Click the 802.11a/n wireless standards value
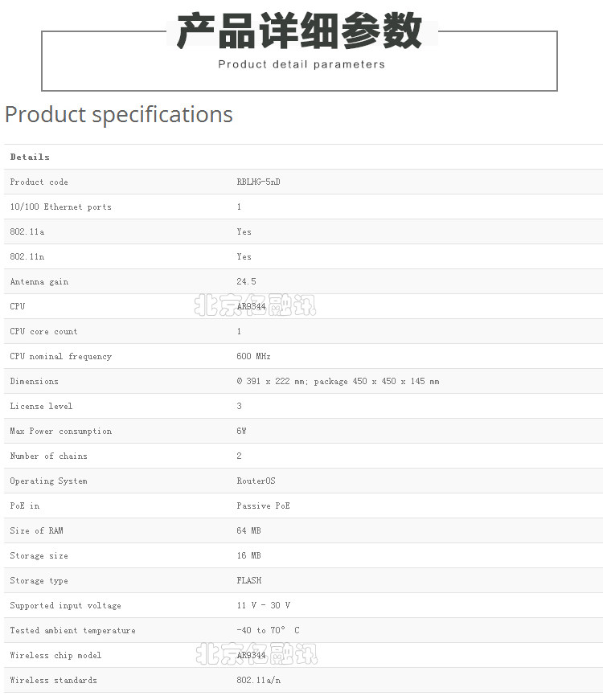Image resolution: width=603 pixels, height=700 pixels. (258, 680)
